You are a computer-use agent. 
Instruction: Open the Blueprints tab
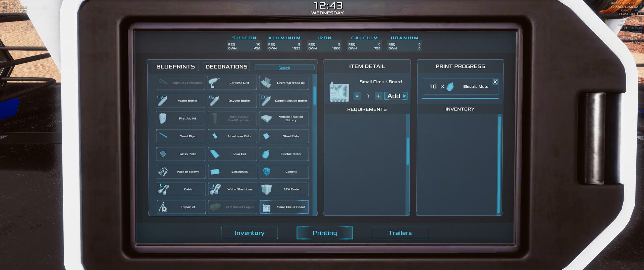pos(175,67)
